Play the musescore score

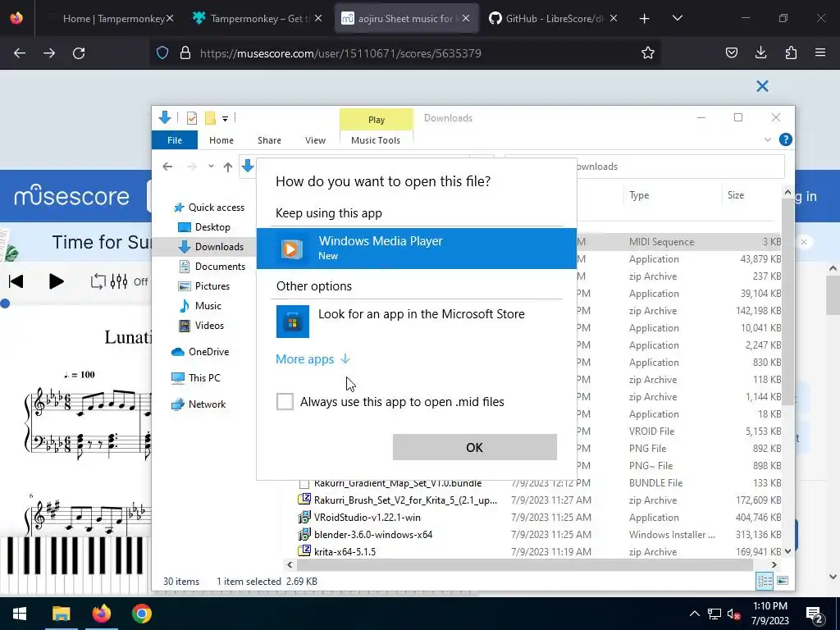(57, 281)
